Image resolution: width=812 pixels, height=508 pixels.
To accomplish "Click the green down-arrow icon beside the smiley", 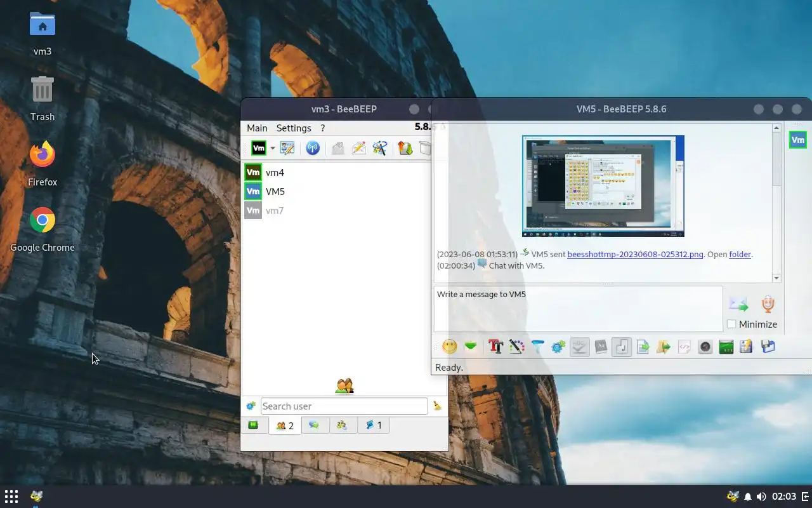I will [x=471, y=347].
